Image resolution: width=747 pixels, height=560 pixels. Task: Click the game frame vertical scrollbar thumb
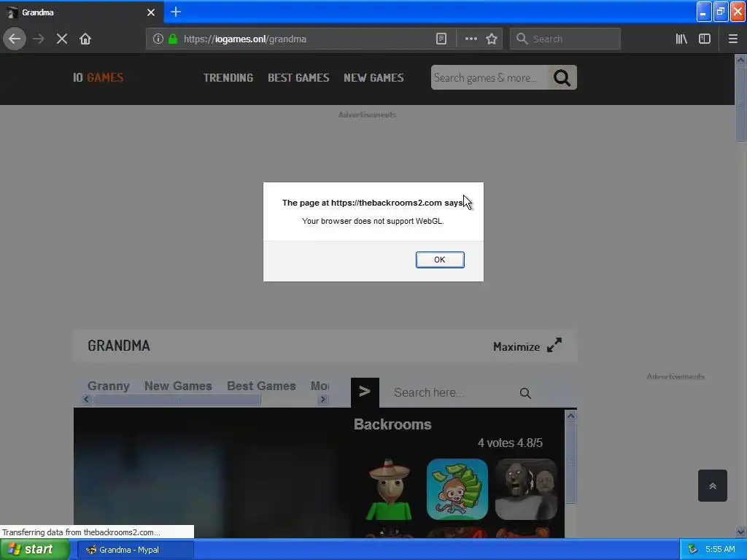point(570,462)
